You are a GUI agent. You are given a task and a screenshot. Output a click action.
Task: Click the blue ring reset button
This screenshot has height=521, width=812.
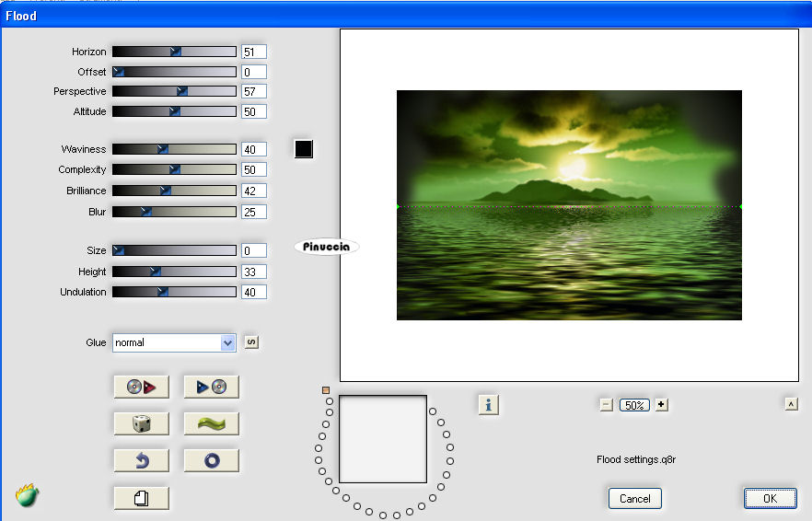(x=212, y=460)
